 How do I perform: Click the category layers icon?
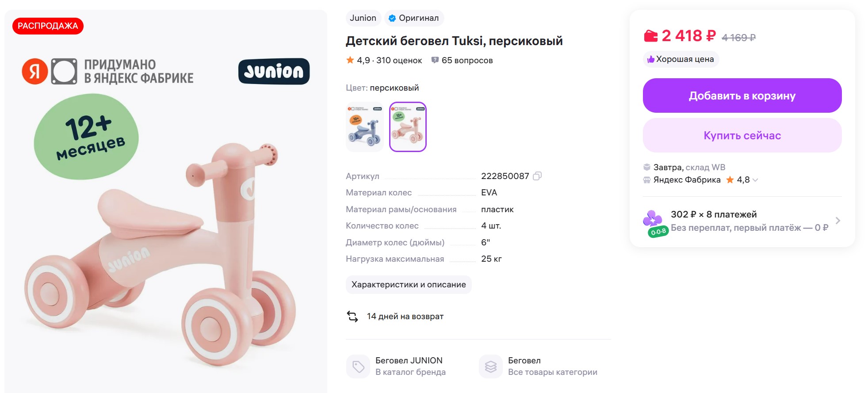tap(490, 366)
